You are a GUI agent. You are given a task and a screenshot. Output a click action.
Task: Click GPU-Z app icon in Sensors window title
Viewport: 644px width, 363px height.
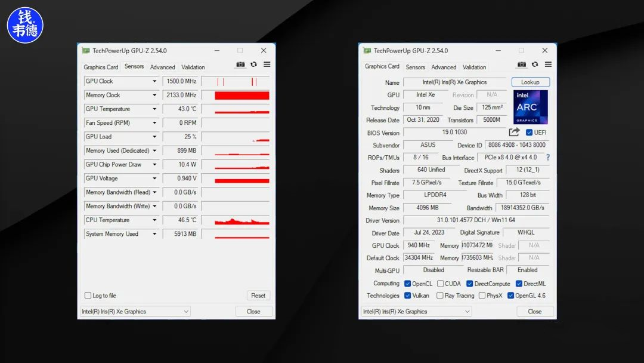tap(86, 51)
